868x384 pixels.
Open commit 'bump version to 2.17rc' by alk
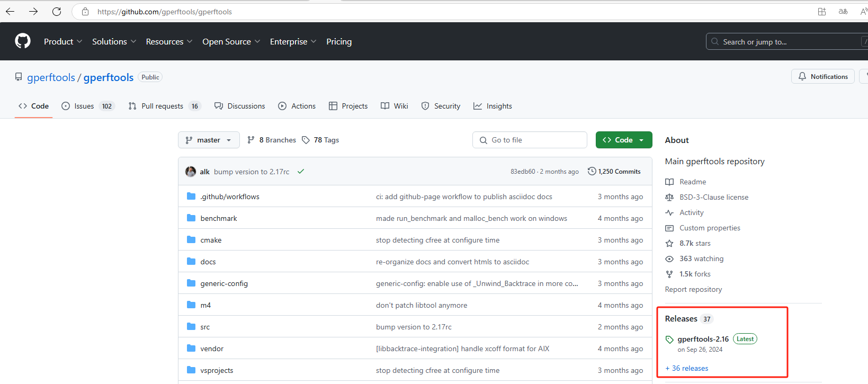pyautogui.click(x=252, y=172)
